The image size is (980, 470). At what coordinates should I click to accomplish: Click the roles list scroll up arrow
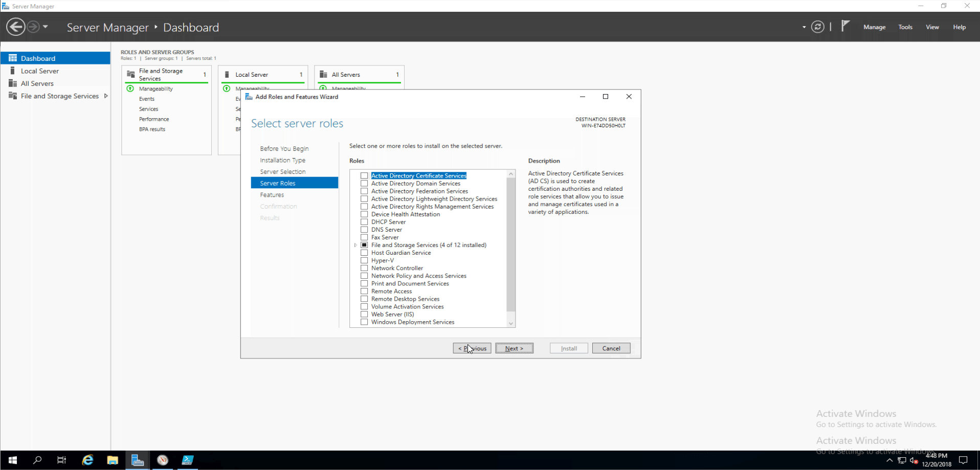(510, 174)
